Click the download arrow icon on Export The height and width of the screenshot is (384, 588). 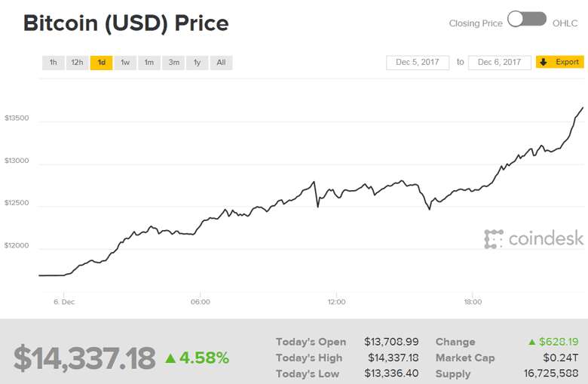544,63
